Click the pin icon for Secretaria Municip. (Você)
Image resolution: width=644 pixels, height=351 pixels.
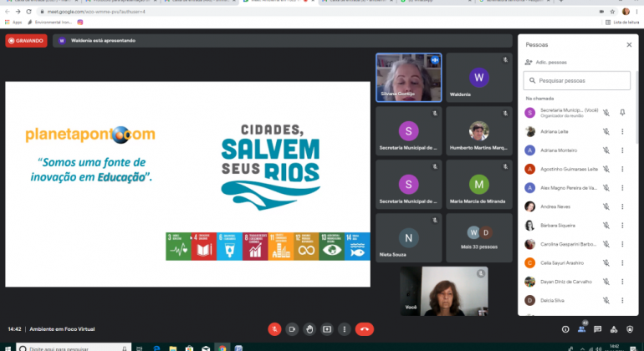pos(622,113)
